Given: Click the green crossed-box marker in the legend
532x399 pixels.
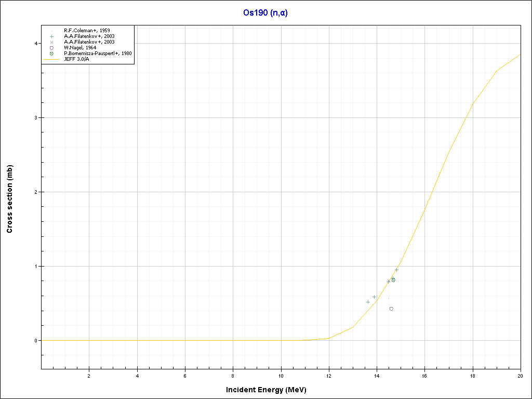Looking at the screenshot, I should (51, 54).
